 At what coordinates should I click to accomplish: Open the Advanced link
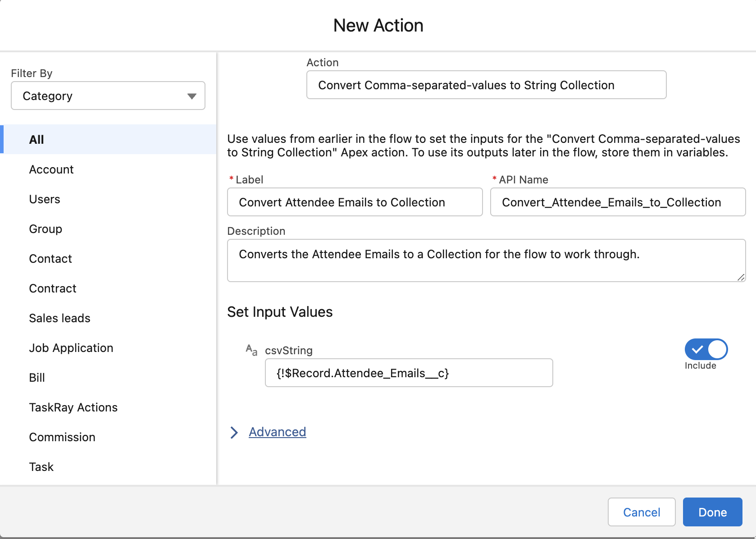[277, 432]
